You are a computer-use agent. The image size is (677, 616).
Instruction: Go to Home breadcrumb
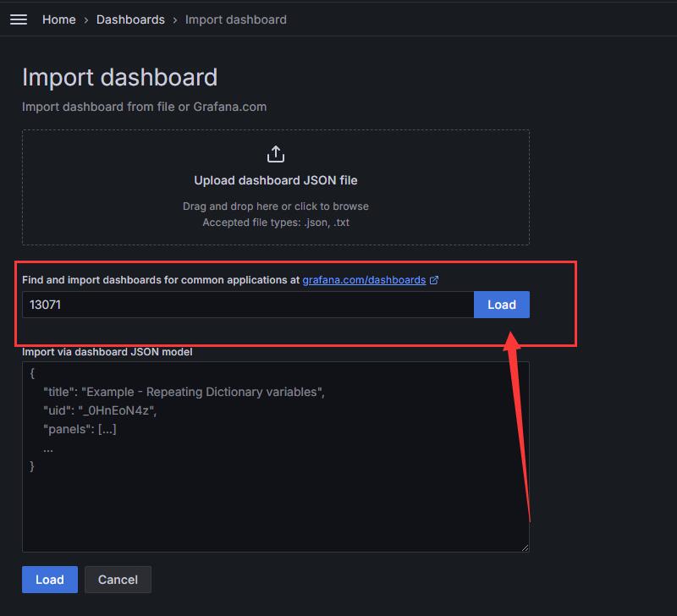click(58, 19)
